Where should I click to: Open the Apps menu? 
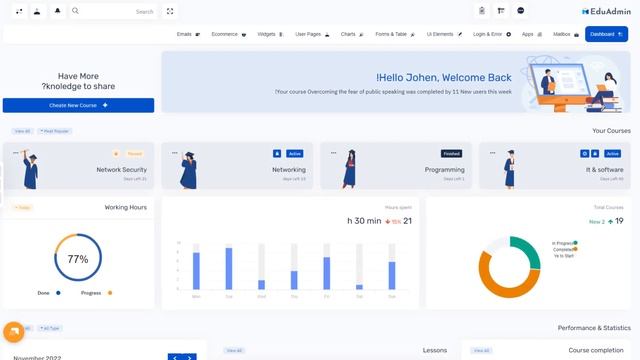(531, 34)
